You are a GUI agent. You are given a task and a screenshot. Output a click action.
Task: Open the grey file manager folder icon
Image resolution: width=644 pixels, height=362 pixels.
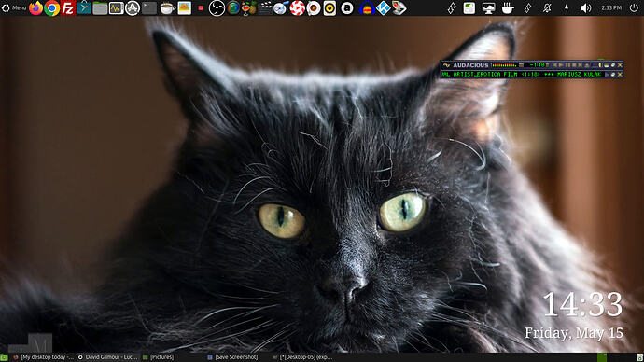tap(100, 8)
